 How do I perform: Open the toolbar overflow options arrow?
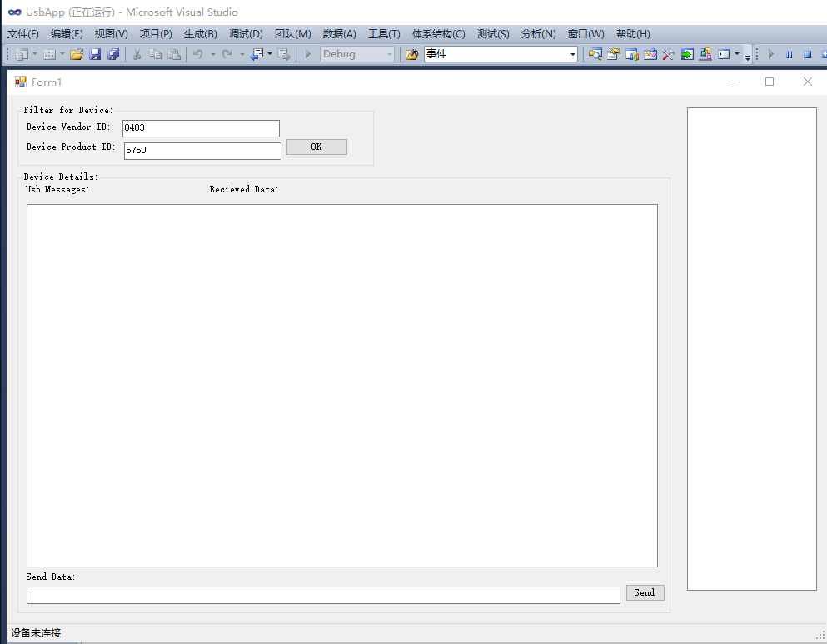coord(748,55)
